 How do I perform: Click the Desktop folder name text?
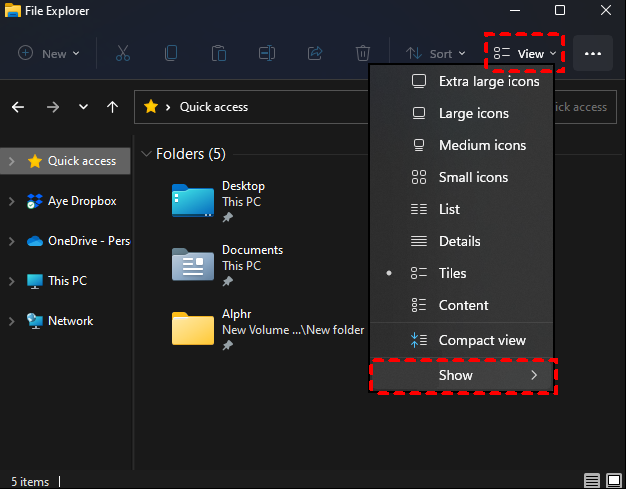click(244, 186)
